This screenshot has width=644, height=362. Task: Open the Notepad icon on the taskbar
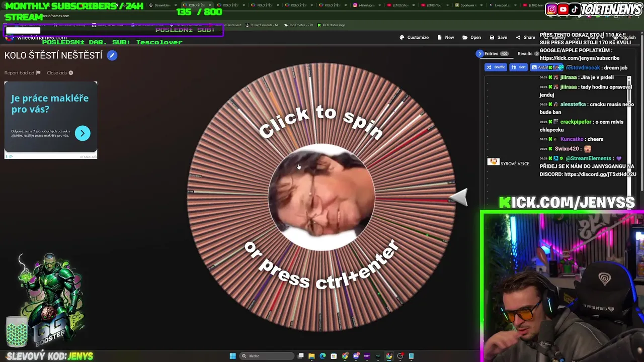pos(411,356)
